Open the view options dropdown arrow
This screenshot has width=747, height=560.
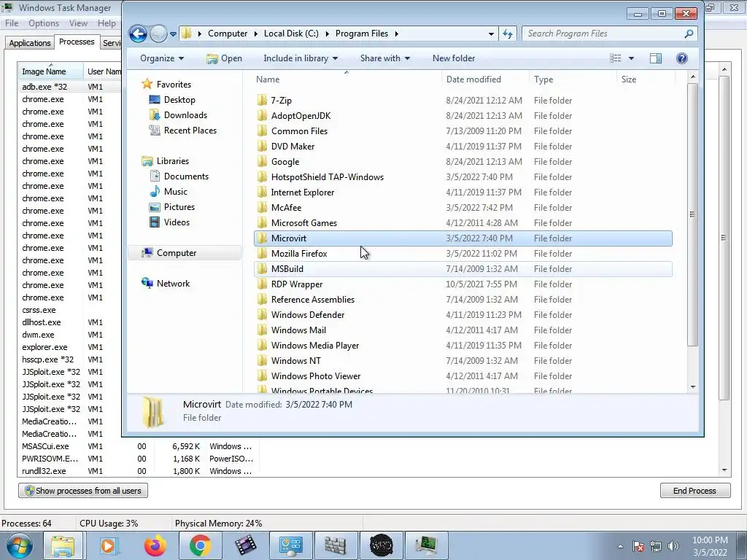coord(631,58)
